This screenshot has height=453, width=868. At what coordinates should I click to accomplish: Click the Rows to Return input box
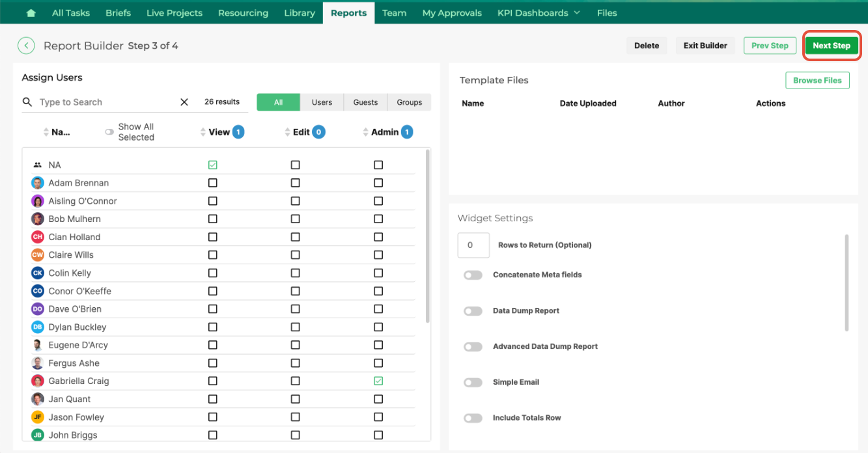[x=473, y=245]
